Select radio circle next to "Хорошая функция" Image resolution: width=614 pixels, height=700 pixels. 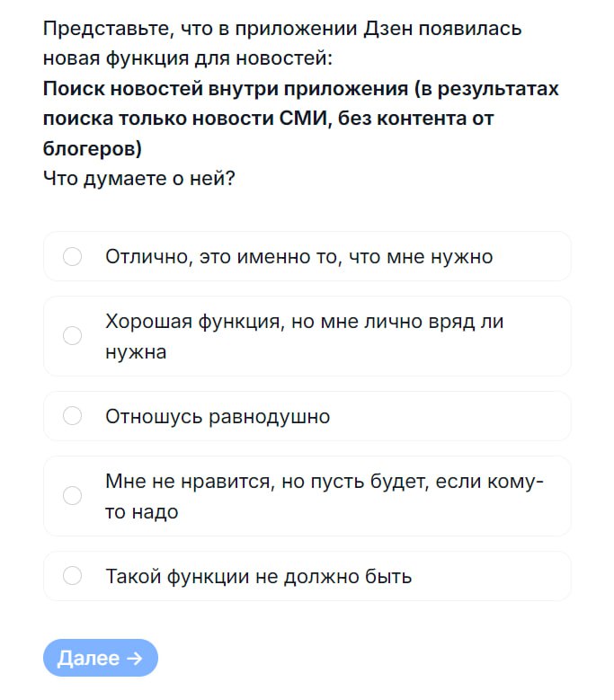coord(73,336)
